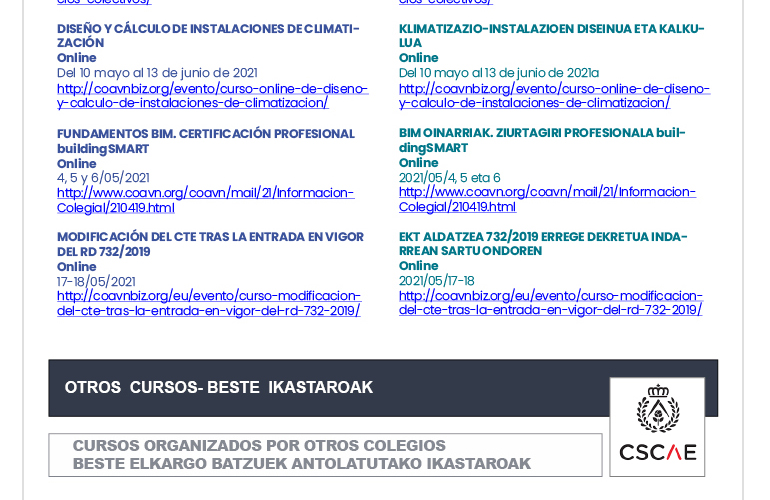Click date 'Del 10 mayo al 13 de junio de 2021a'
770x500 pixels.
[499, 73]
